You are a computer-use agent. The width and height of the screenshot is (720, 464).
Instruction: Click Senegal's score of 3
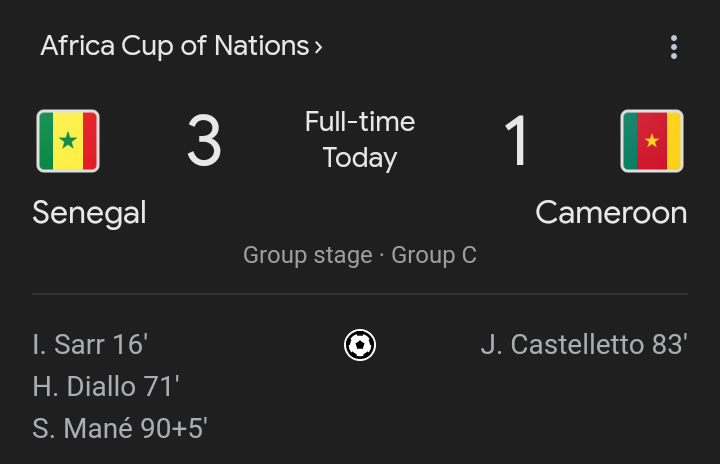tap(204, 142)
